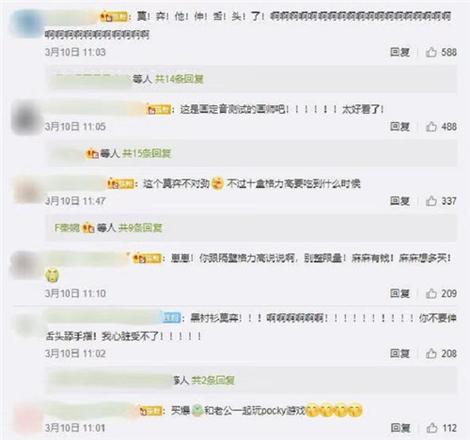
Task: Expand 共2条回复 thread
Action: point(213,380)
